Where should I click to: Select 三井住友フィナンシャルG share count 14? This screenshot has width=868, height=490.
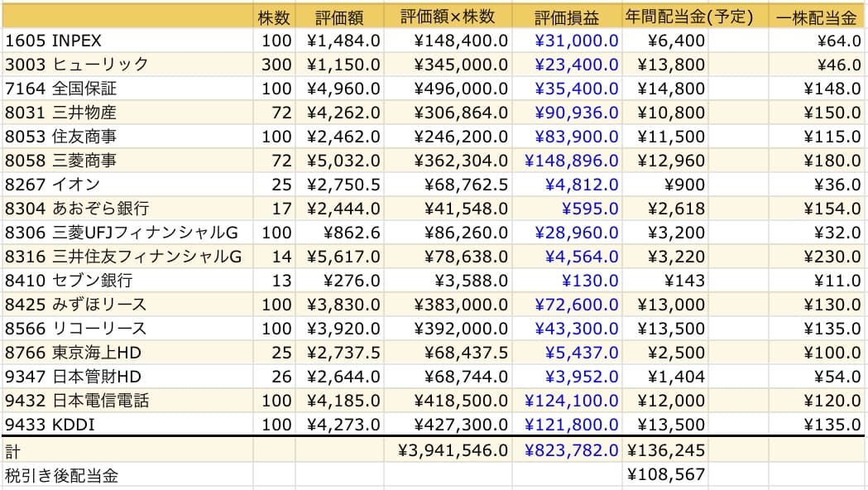pos(274,257)
